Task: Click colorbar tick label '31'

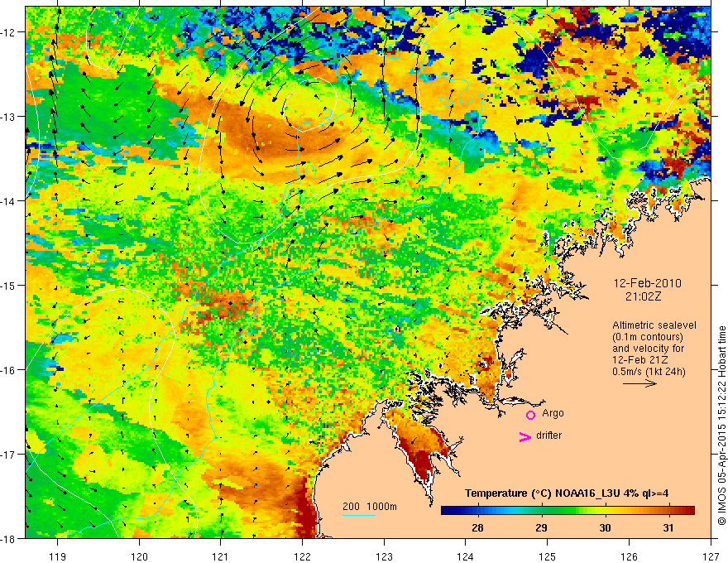Action: pos(668,527)
